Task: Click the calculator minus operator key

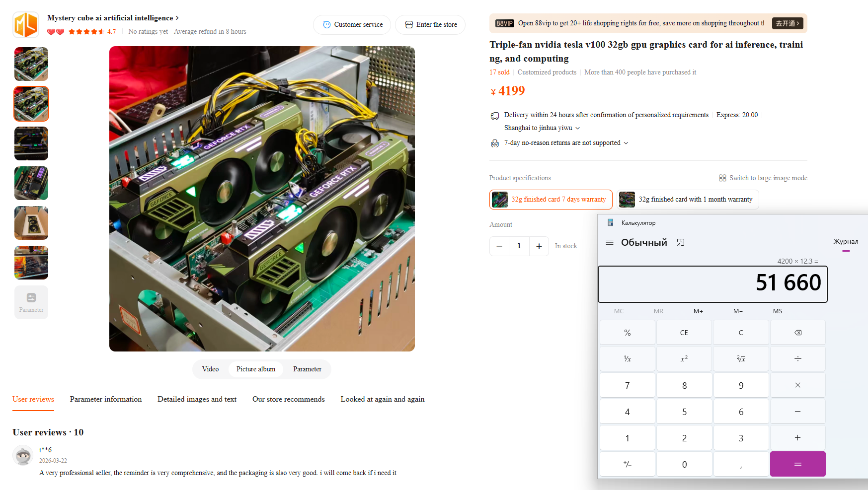Action: point(798,412)
